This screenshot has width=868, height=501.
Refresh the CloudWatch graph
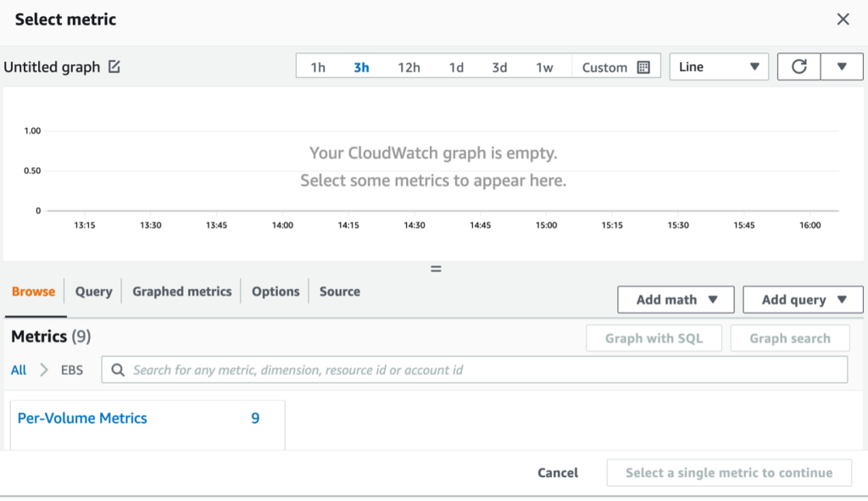[x=798, y=66]
